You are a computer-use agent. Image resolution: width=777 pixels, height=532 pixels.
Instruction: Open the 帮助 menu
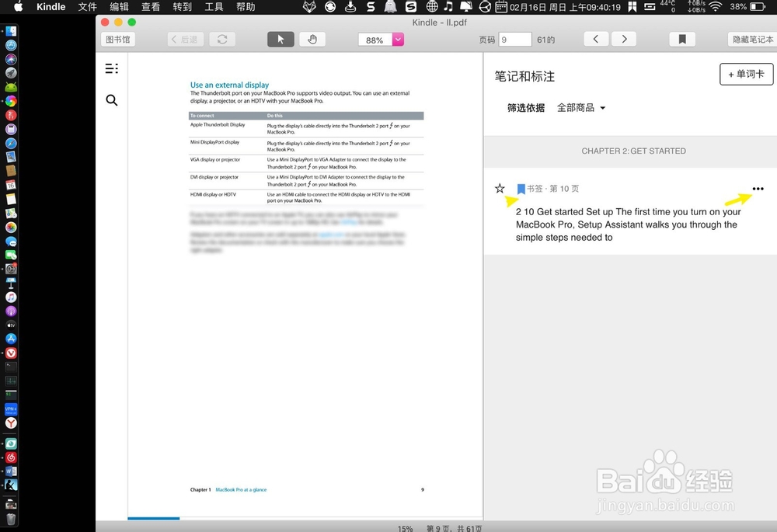246,7
